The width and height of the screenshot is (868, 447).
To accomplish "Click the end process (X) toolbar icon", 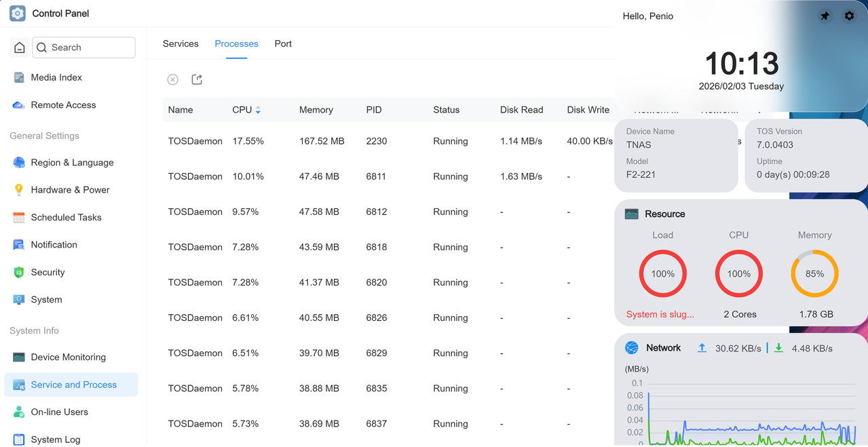I will point(173,80).
